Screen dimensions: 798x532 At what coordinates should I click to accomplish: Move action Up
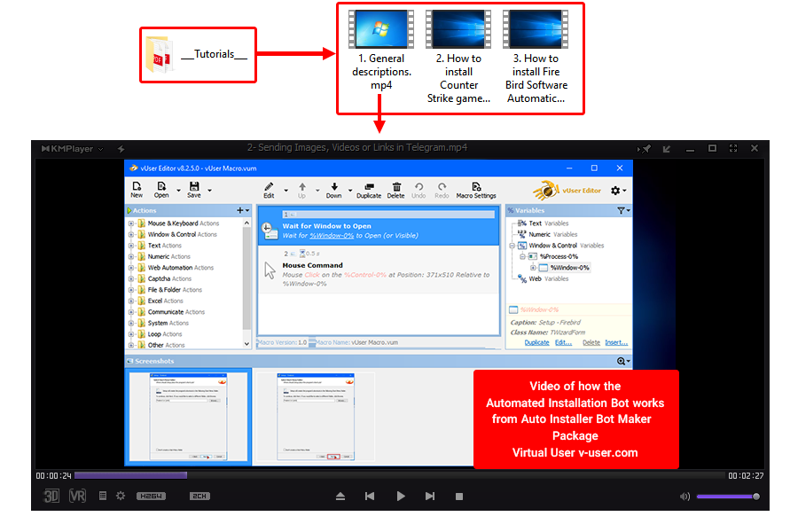301,190
